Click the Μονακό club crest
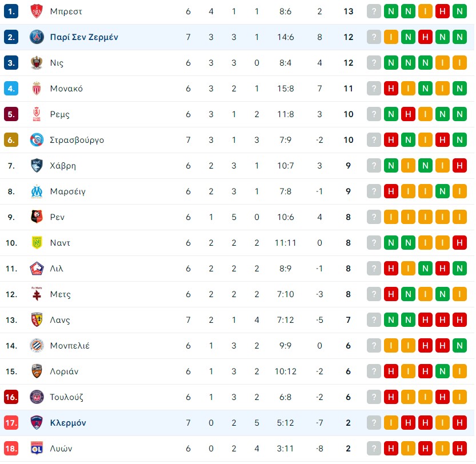476x464 pixels. coord(37,89)
